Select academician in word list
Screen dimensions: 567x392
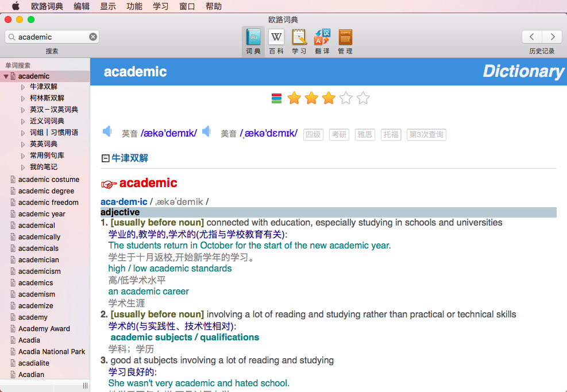pos(38,260)
